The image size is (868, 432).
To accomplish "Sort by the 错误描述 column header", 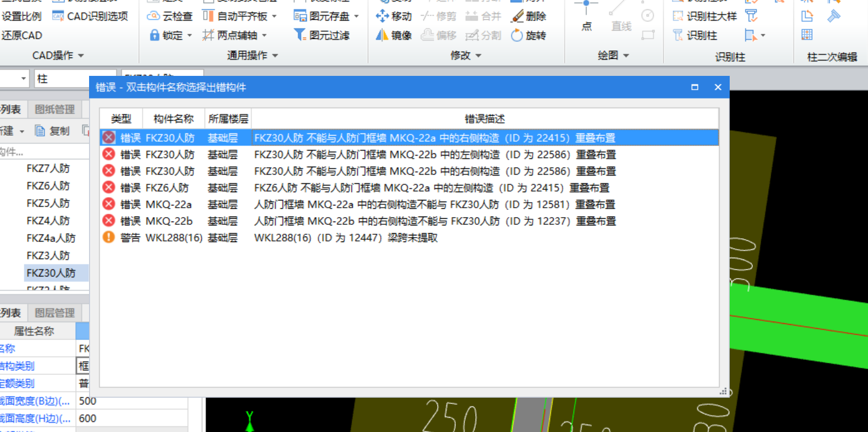I will [485, 119].
